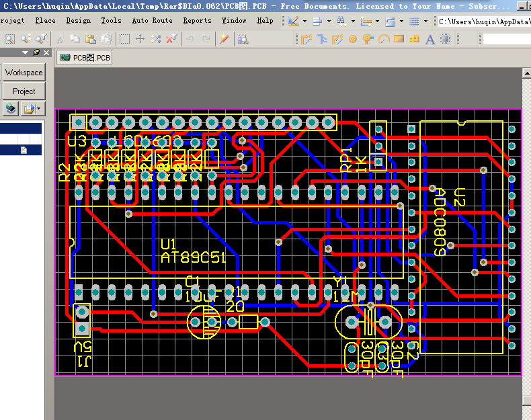Expand the Find Selection dropdown arrow
Screen dimensions: 531x420
[x=353, y=22]
